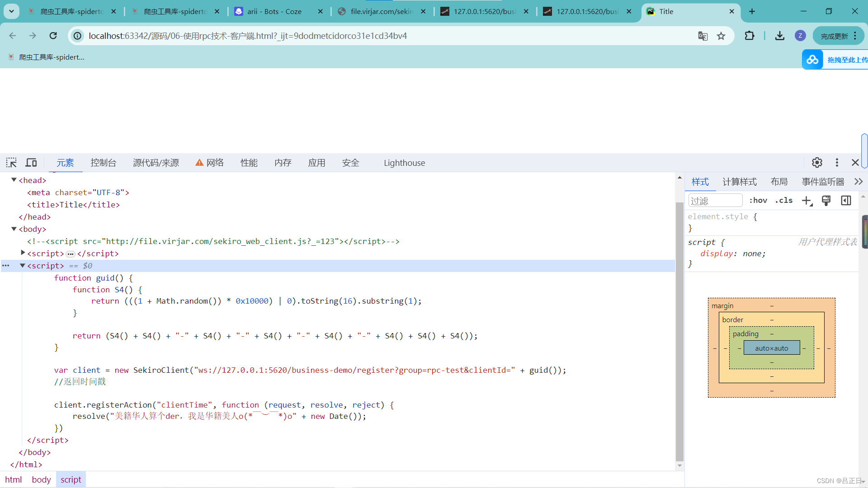Image resolution: width=868 pixels, height=488 pixels.
Task: Close the arii - Bots - Coze tab
Action: [x=320, y=11]
